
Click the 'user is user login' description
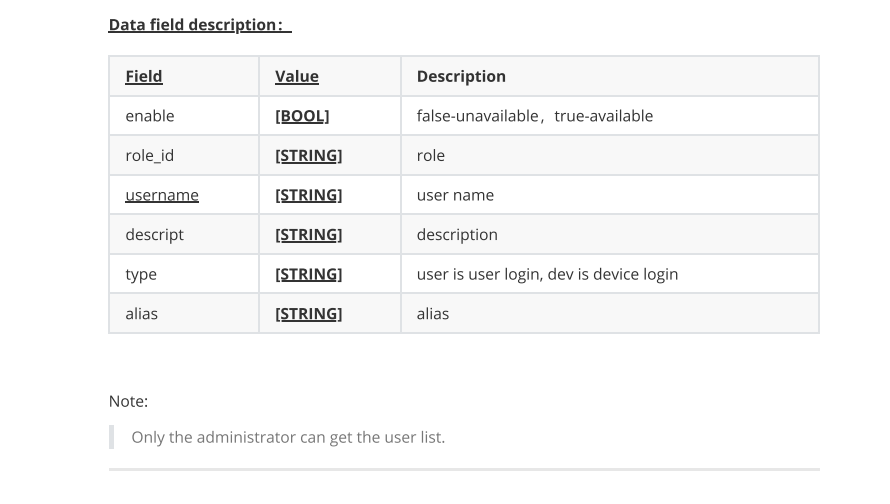(x=547, y=274)
